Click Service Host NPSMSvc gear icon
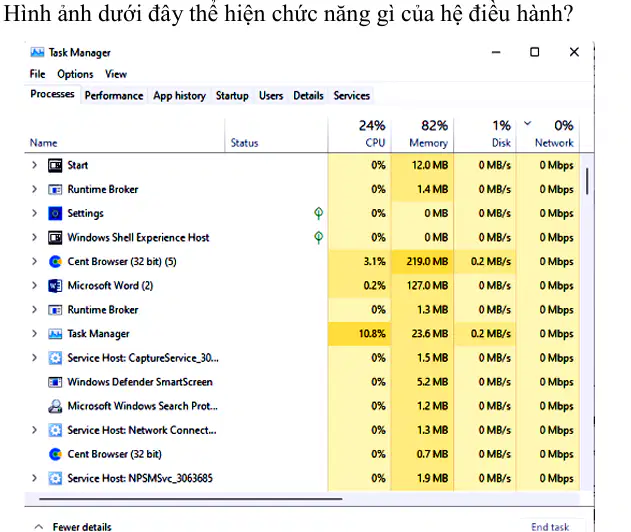Image resolution: width=631 pixels, height=532 pixels. [55, 478]
